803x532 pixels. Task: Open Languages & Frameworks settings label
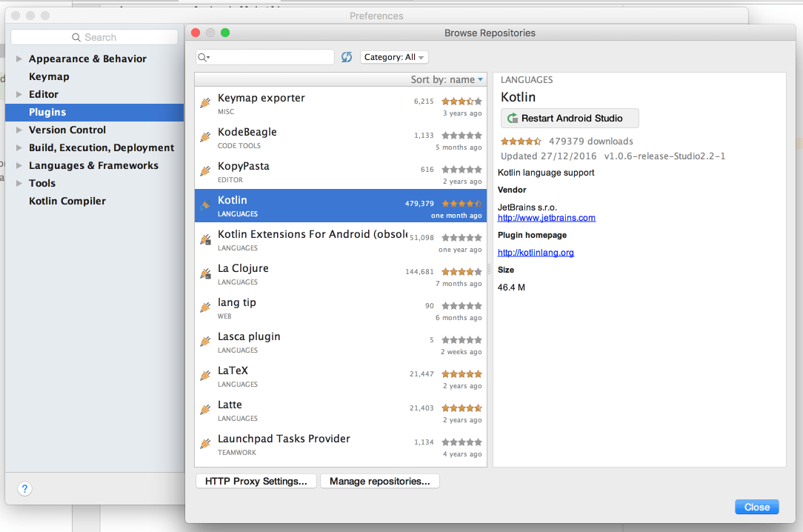pyautogui.click(x=94, y=165)
